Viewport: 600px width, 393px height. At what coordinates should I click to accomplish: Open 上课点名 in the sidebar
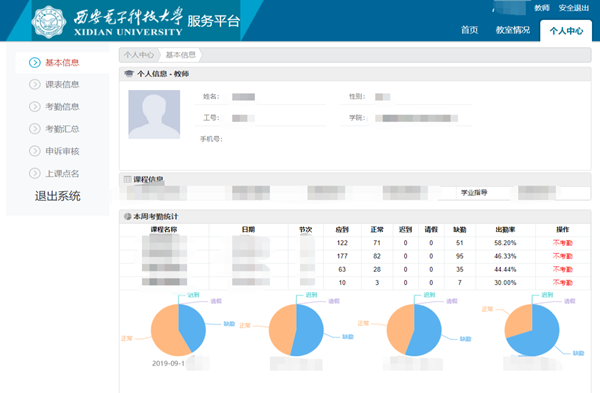tap(62, 173)
